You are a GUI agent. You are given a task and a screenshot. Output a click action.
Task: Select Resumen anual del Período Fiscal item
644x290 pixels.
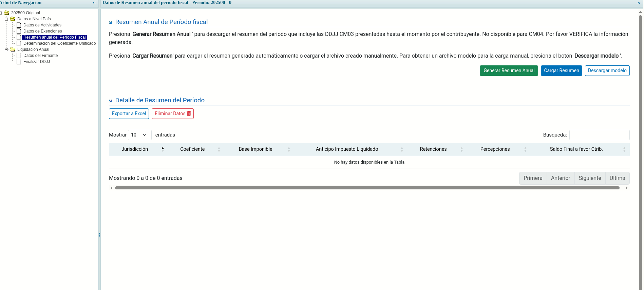coord(55,37)
